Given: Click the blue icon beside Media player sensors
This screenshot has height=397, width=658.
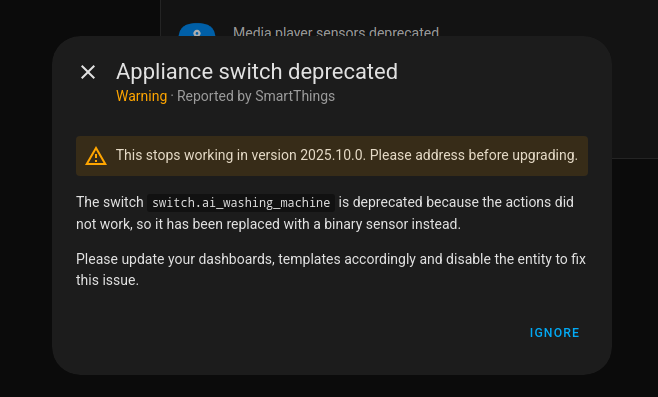Looking at the screenshot, I should point(197,30).
